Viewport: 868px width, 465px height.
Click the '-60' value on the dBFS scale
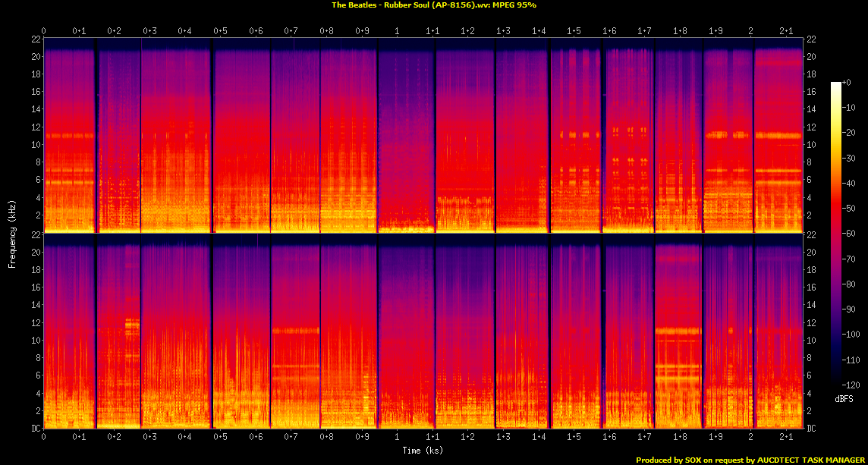coord(848,234)
